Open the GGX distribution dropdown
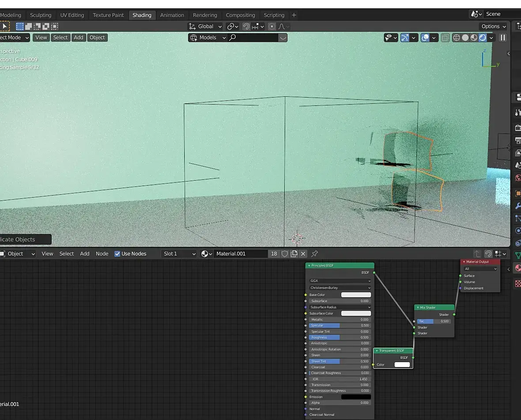The width and height of the screenshot is (521, 420). point(340,281)
